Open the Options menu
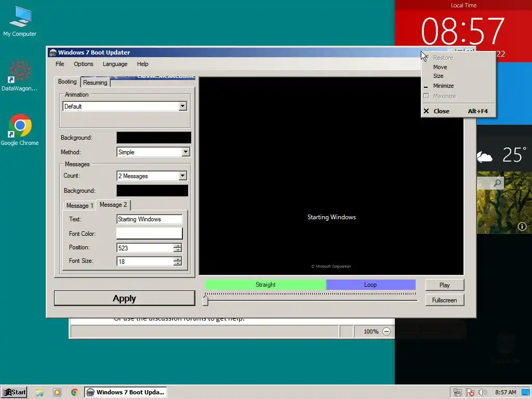 [x=84, y=64]
